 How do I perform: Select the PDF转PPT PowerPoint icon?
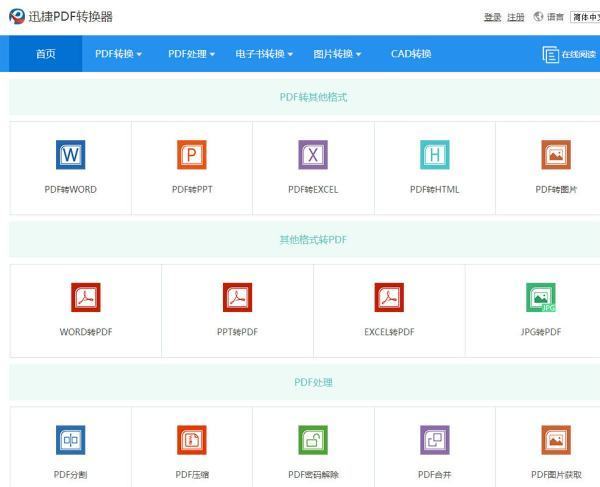tap(192, 155)
